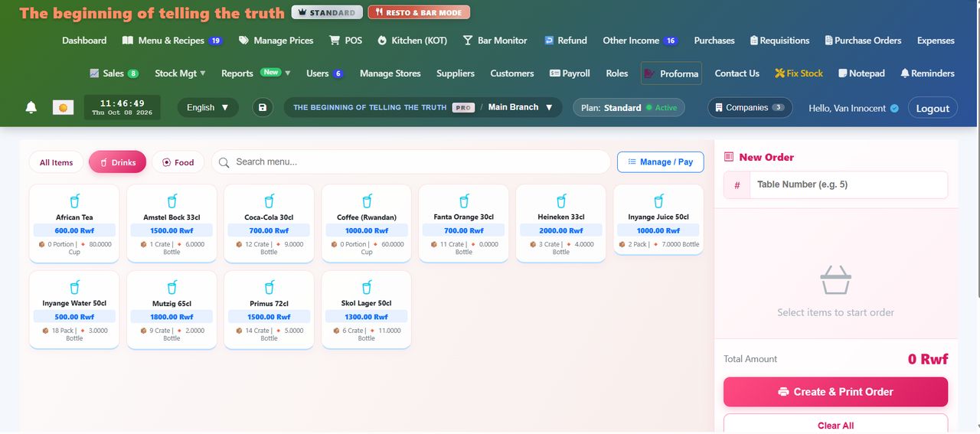Screen dimensions: 980x434
Task: Click the Manage / Pay button
Action: click(660, 162)
